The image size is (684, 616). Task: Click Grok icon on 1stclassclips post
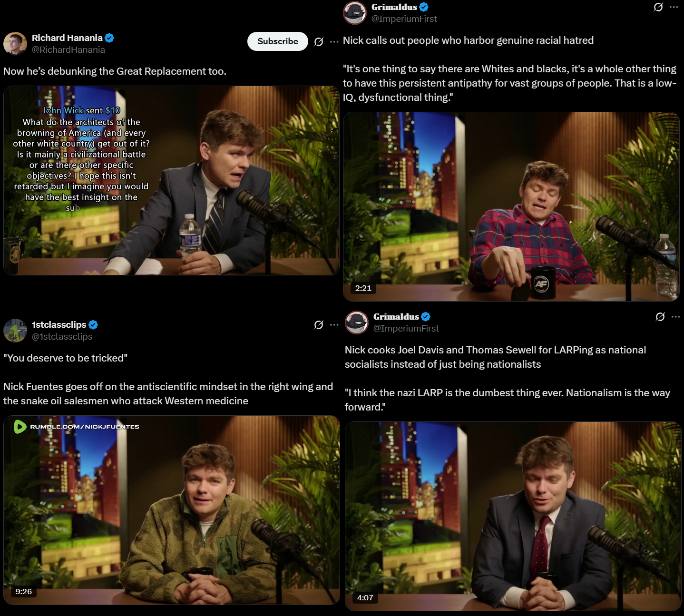pos(319,325)
